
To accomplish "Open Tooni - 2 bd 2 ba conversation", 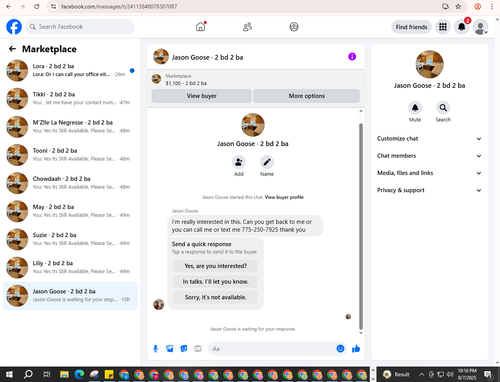I will click(x=70, y=155).
